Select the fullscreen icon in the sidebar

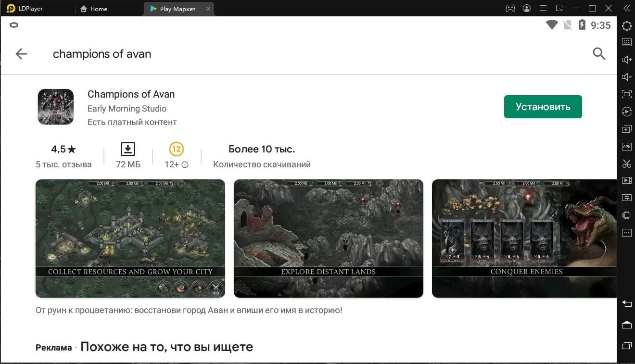[x=626, y=94]
